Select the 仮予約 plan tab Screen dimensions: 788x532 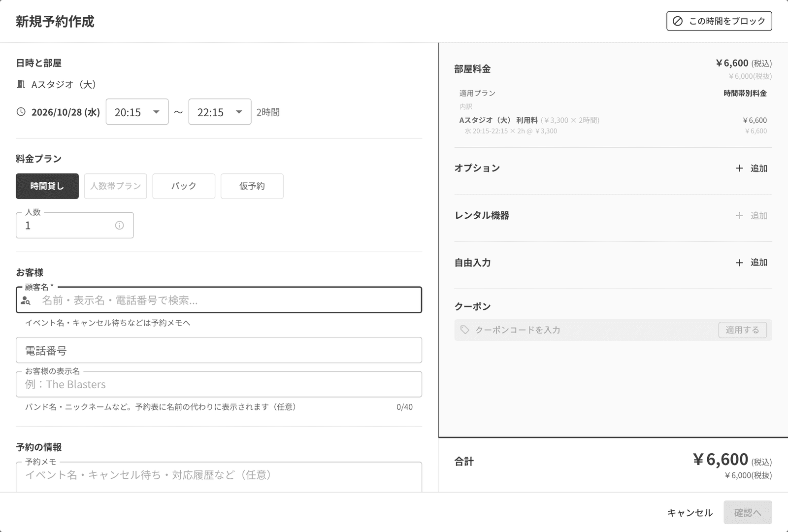(252, 186)
